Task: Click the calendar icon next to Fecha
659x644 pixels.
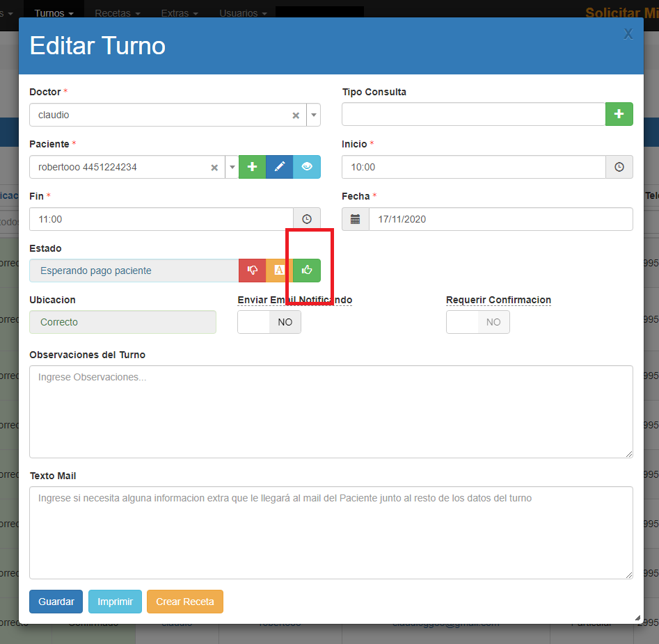Action: pos(356,219)
